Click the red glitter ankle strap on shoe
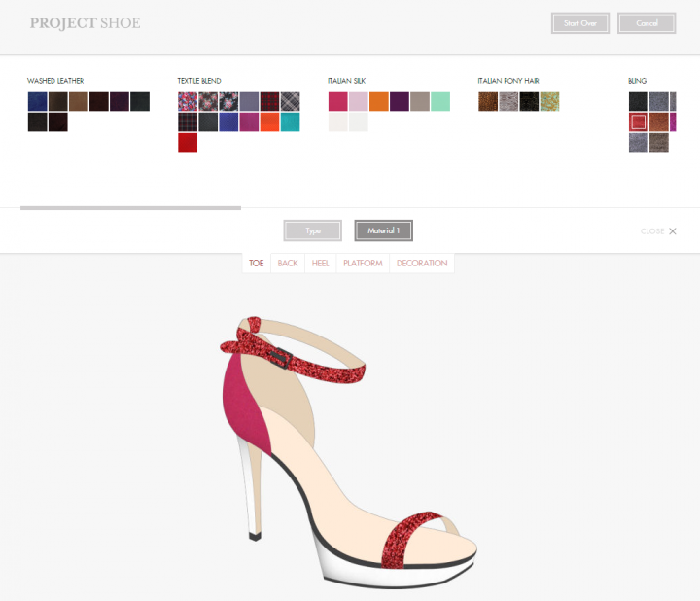700x601 pixels. point(322,368)
